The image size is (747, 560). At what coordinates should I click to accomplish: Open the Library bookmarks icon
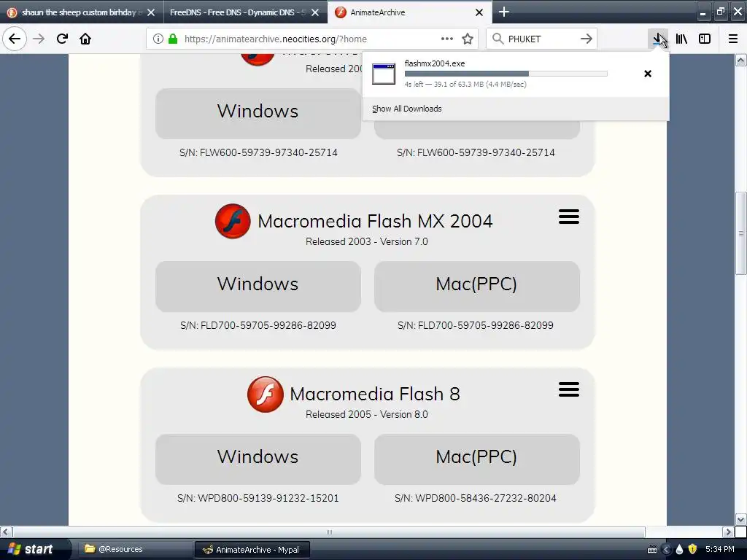point(682,39)
